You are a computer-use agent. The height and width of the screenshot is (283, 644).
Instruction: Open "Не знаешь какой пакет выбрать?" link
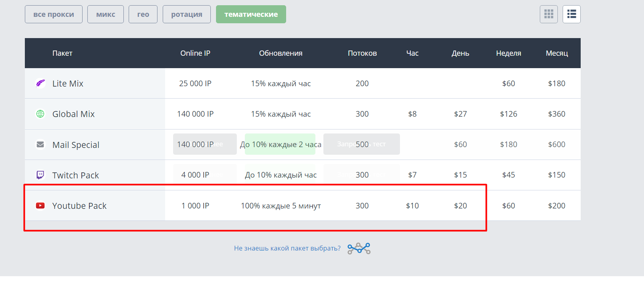click(287, 249)
